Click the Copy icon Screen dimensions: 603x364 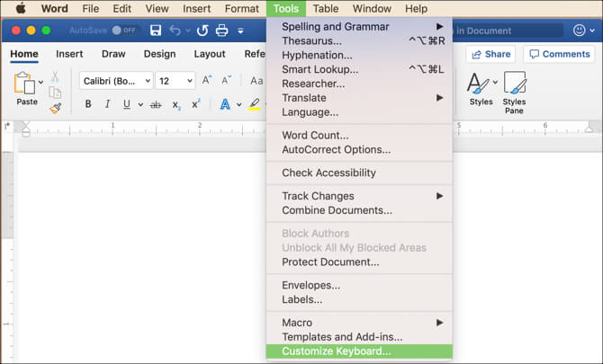(55, 93)
